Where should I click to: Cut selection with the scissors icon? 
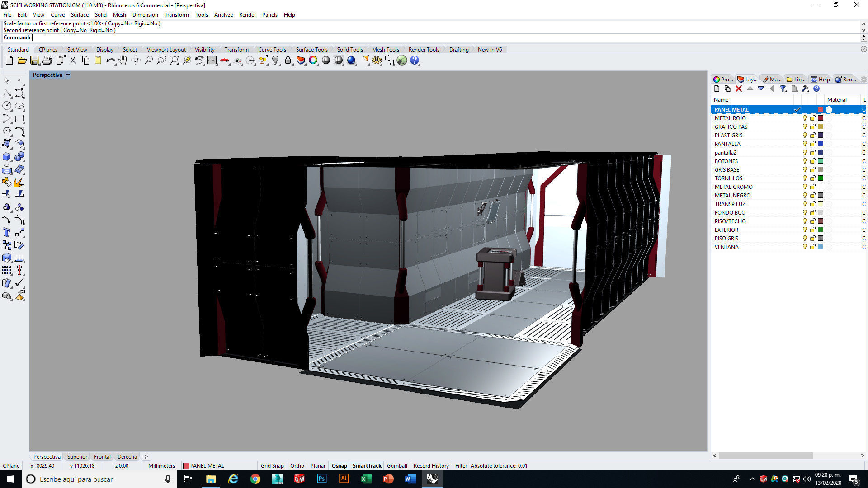coord(72,60)
